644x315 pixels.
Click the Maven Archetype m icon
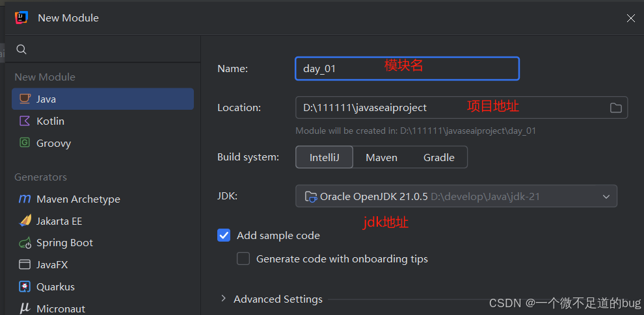(x=25, y=199)
